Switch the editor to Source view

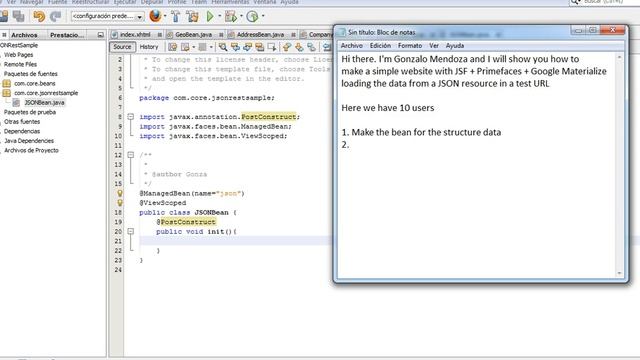point(122,47)
